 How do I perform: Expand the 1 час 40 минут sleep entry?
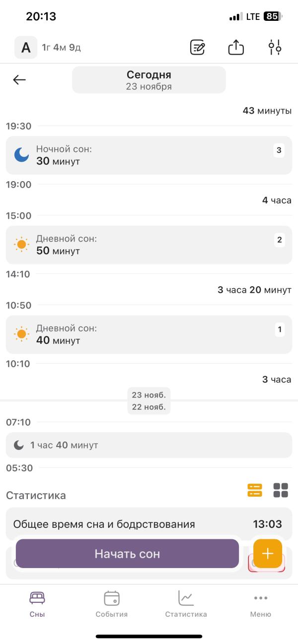click(149, 445)
